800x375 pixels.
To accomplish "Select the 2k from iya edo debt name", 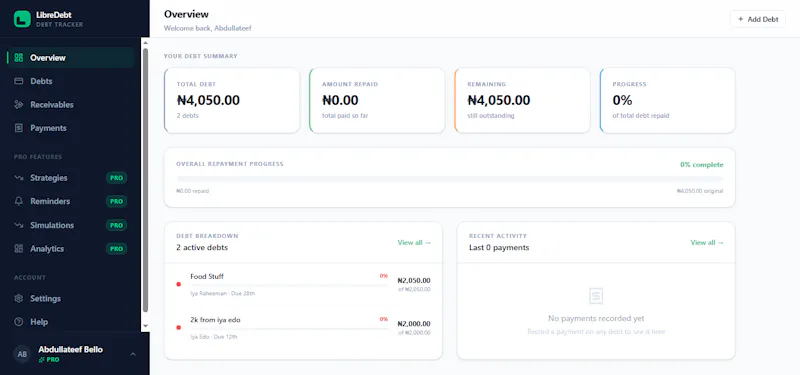I will [215, 320].
